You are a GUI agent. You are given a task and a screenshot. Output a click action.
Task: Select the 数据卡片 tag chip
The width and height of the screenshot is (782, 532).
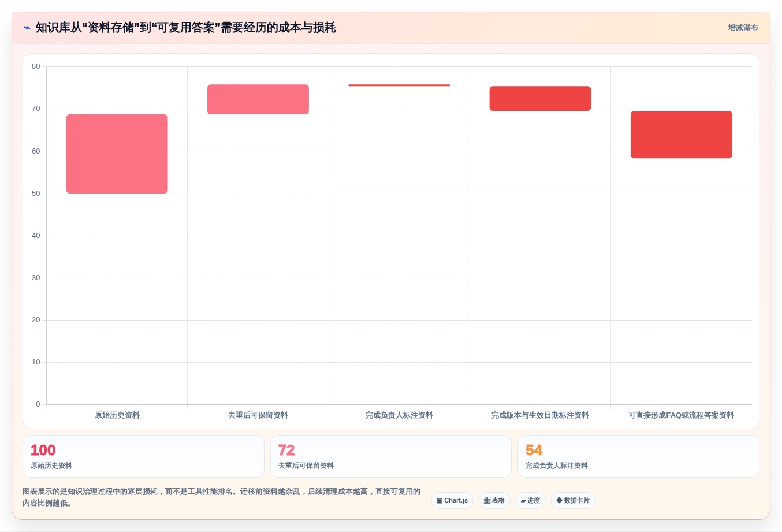tap(573, 501)
